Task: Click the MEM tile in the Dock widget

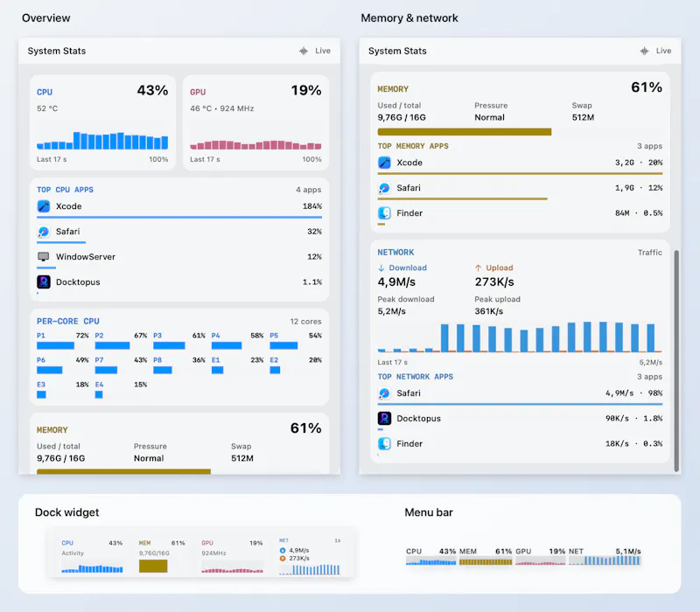Action: coord(162,556)
